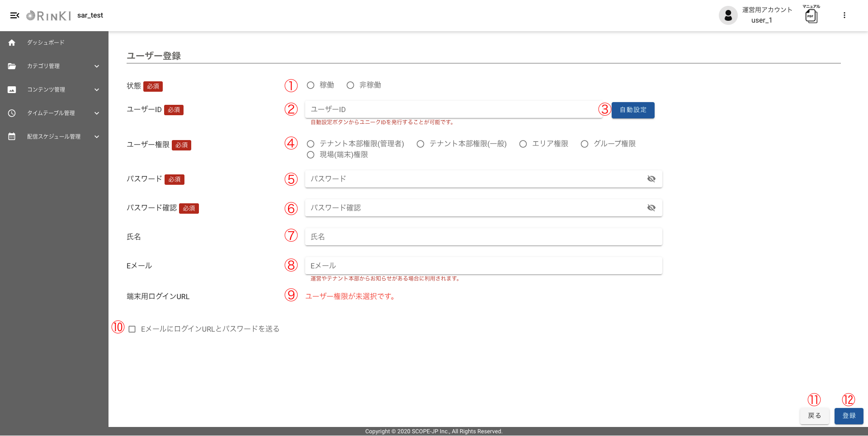The image size is (868, 436).
Task: Click the コンテンツ管理 image icon
Action: (x=12, y=89)
